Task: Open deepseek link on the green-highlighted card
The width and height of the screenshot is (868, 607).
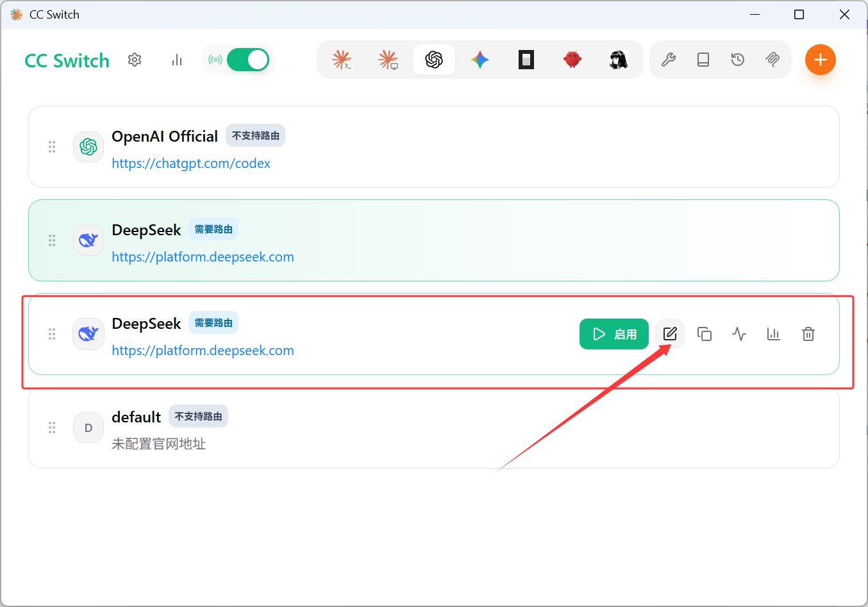Action: (203, 257)
